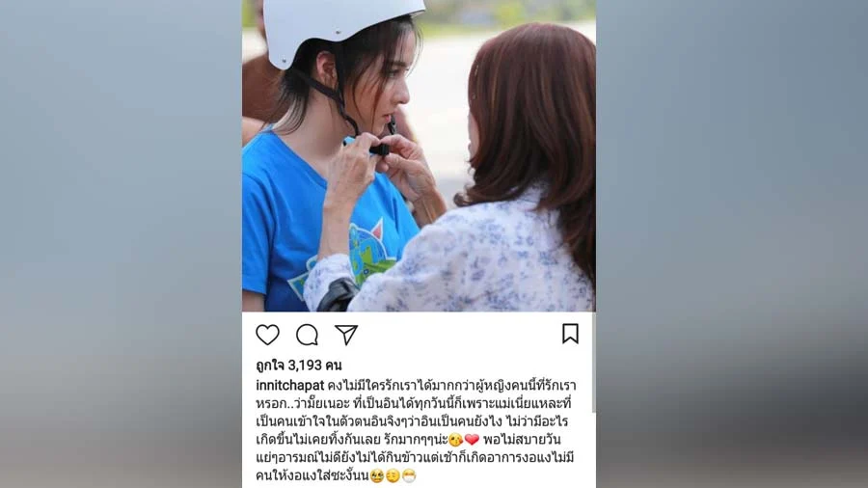Click the red heart emoji in caption
The image size is (868, 488).
coord(472,440)
